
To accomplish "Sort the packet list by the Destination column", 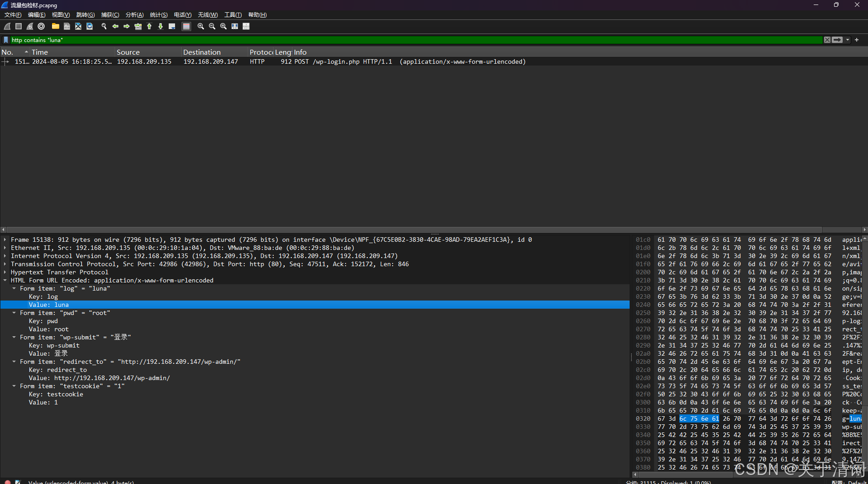I will [x=215, y=52].
